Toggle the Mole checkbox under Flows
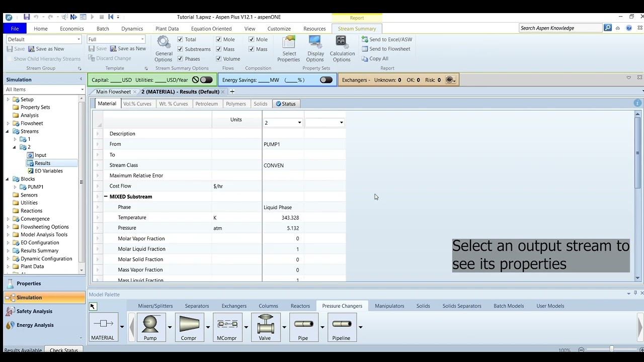This screenshot has height=362, width=644. point(218,39)
